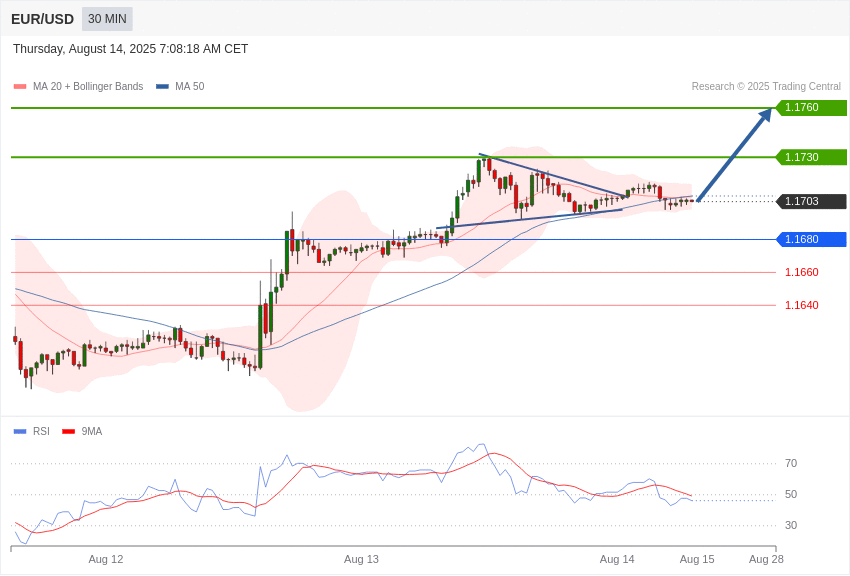The image size is (850, 576).
Task: Select the 1.1760 green target price tag
Action: [x=811, y=107]
